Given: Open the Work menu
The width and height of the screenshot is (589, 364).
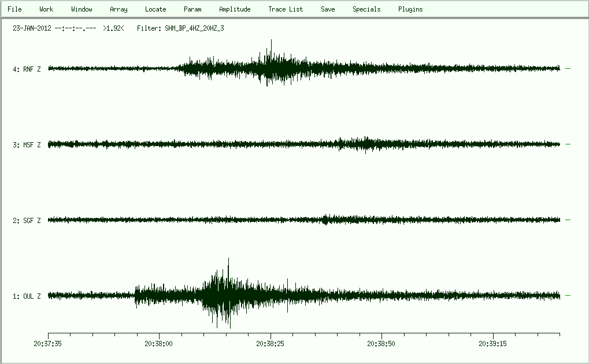Looking at the screenshot, I should 46,9.
